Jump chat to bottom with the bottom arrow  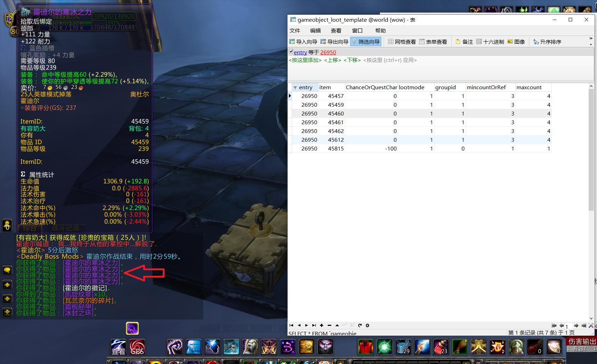(7, 312)
